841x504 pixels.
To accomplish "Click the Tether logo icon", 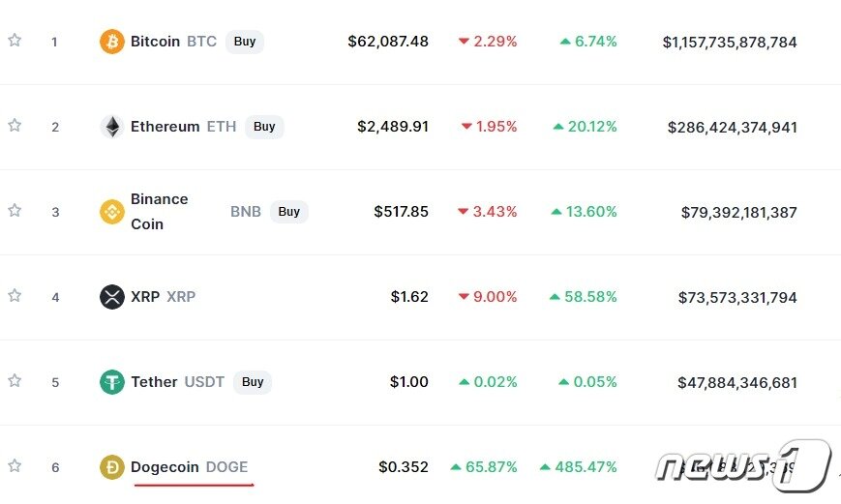I will pyautogui.click(x=112, y=382).
